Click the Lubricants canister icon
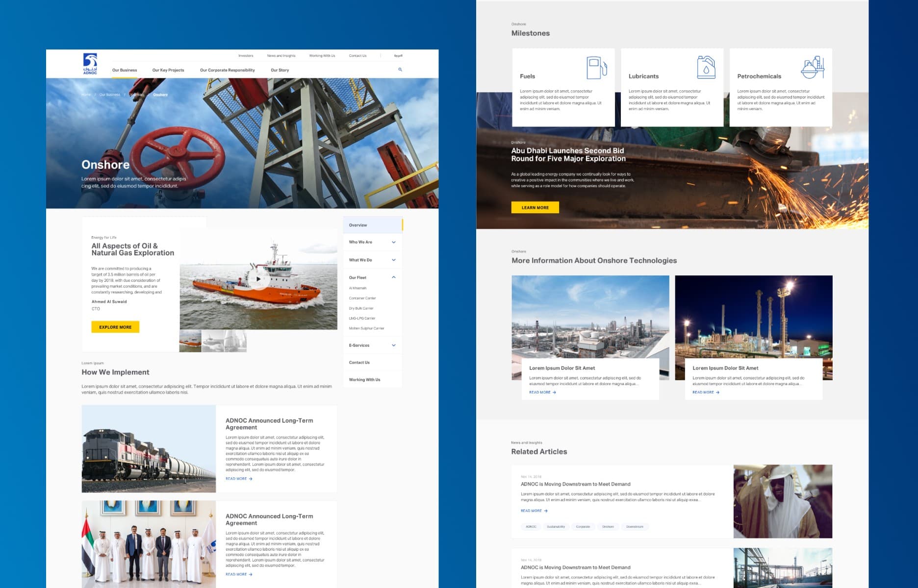The image size is (918, 588). (x=706, y=67)
